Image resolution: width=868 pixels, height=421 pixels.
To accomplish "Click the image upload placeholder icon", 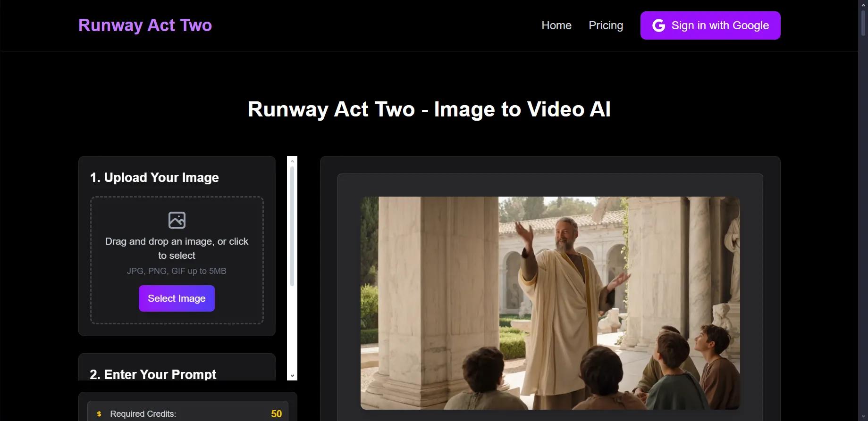I will 177,220.
